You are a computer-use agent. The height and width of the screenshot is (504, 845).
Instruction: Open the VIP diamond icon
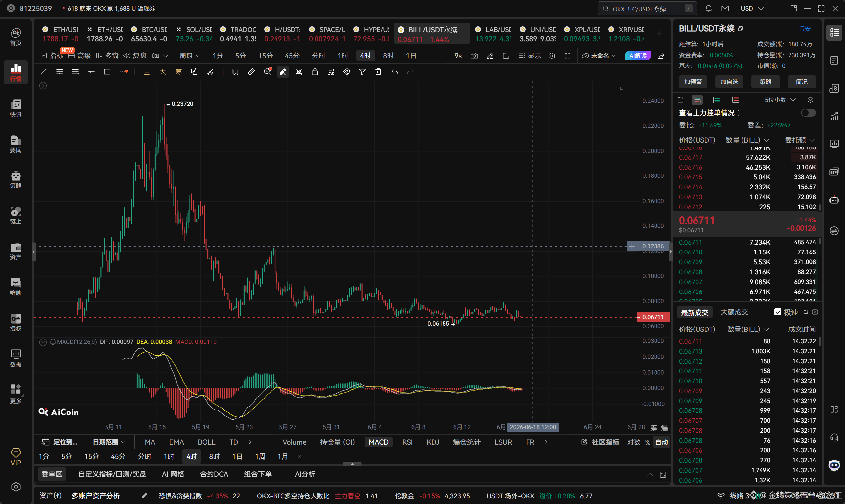tap(16, 456)
